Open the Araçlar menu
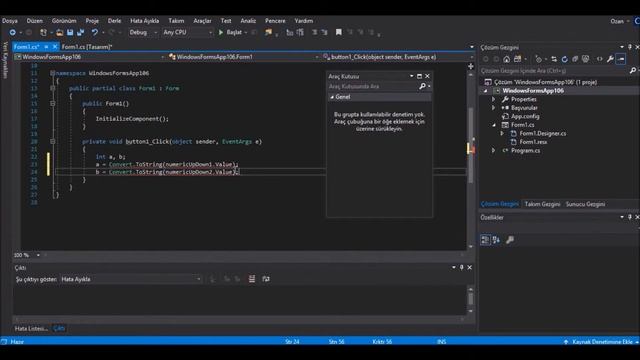Image resolution: width=640 pixels, height=360 pixels. (x=202, y=21)
